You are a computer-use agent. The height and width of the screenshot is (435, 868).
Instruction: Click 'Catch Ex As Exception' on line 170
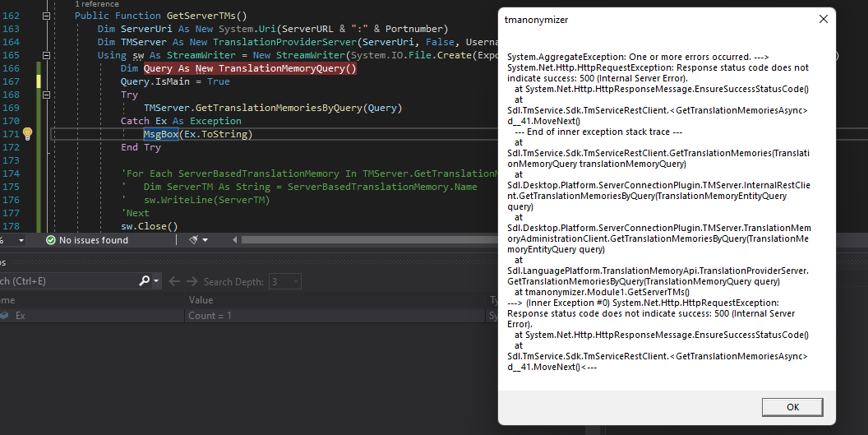point(181,121)
